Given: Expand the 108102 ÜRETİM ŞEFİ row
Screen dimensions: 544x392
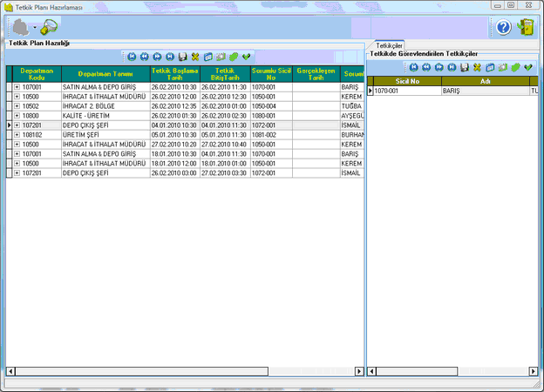Looking at the screenshot, I should 17,134.
